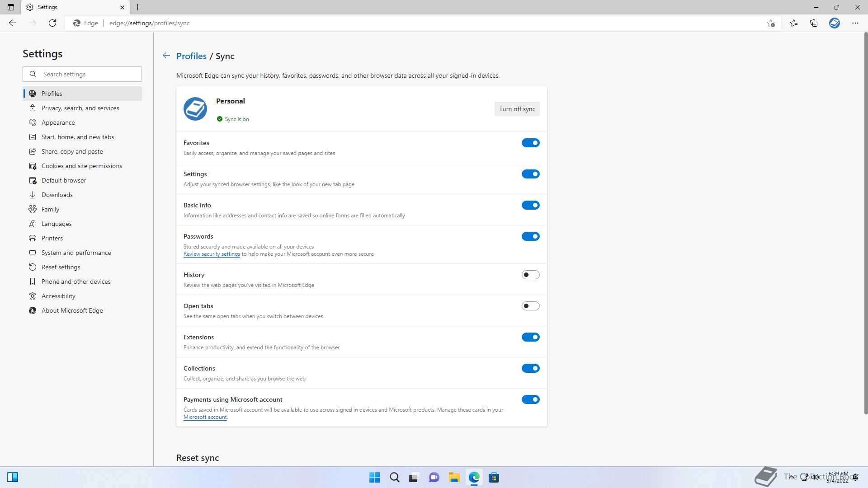
Task: Open Widgets icon on taskbar
Action: coord(13,477)
